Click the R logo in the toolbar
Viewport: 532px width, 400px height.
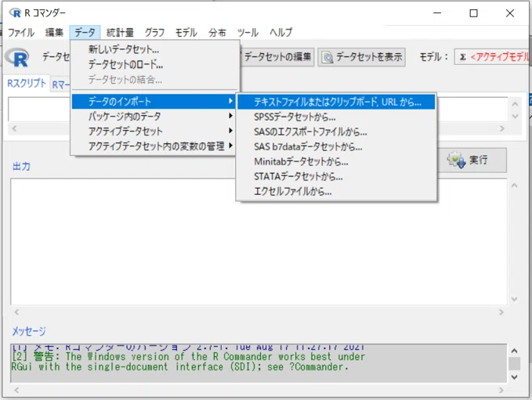pos(18,57)
